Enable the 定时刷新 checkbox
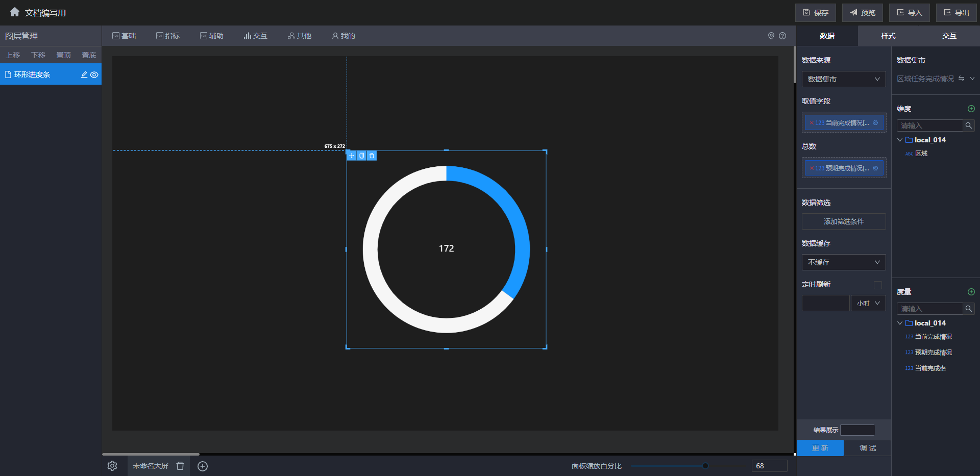The image size is (980, 476). coord(877,285)
